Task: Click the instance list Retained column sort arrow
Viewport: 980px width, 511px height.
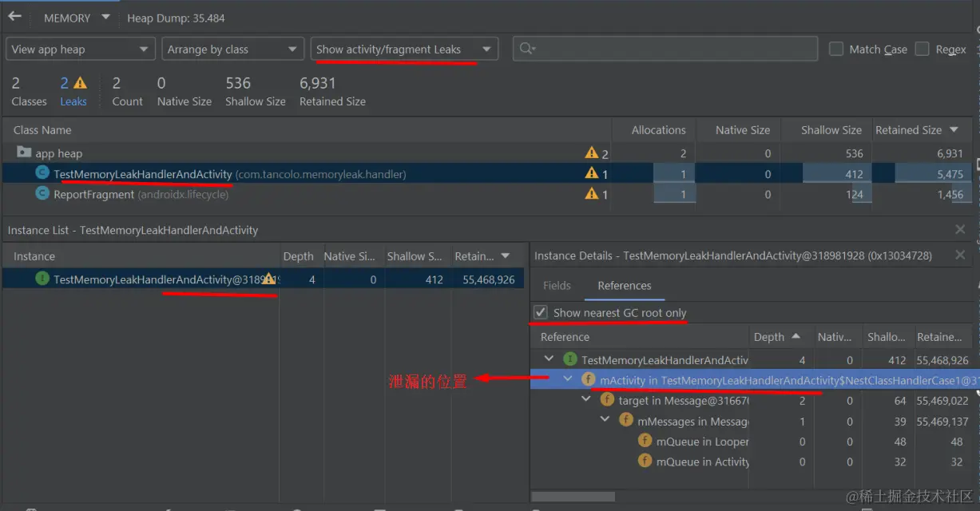Action: point(506,256)
